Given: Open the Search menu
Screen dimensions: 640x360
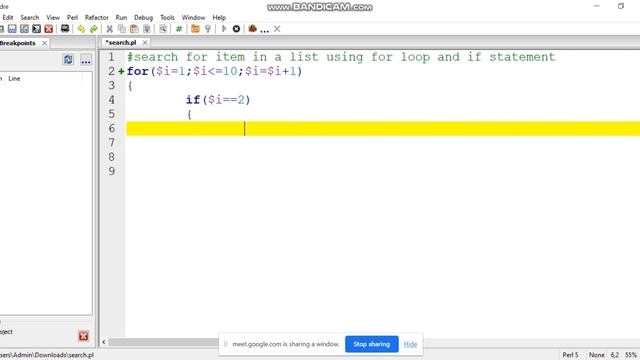Looking at the screenshot, I should [30, 18].
